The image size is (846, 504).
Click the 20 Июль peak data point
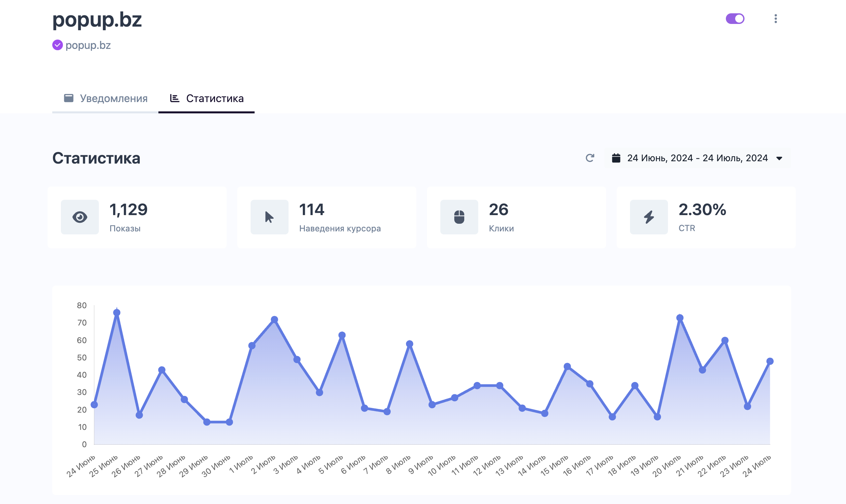(x=680, y=318)
